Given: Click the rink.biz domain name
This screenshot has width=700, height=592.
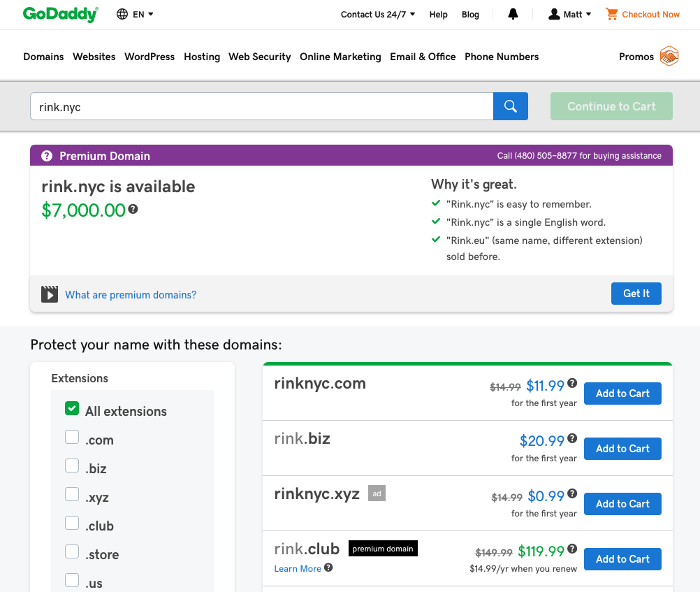Looking at the screenshot, I should click(302, 439).
